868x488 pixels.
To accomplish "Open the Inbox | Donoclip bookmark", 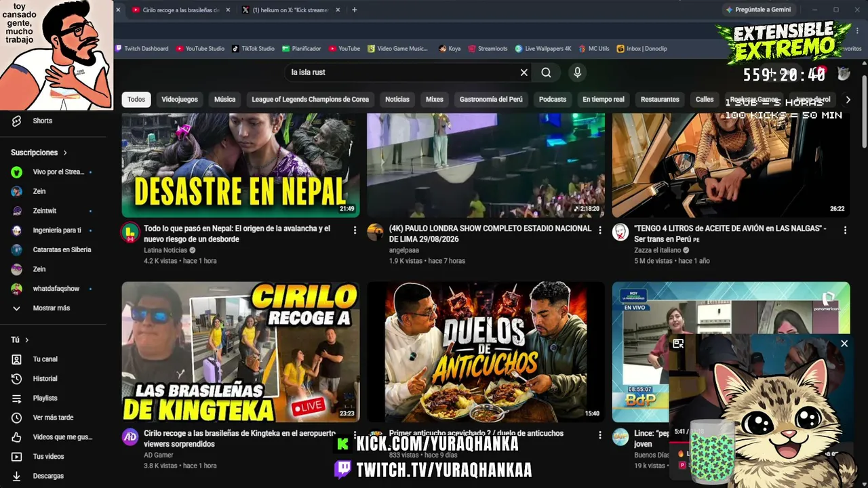I will [x=642, y=49].
